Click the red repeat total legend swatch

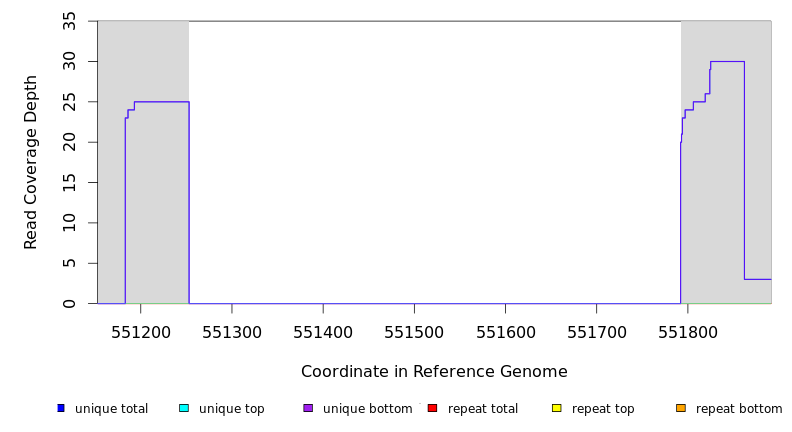(432, 408)
